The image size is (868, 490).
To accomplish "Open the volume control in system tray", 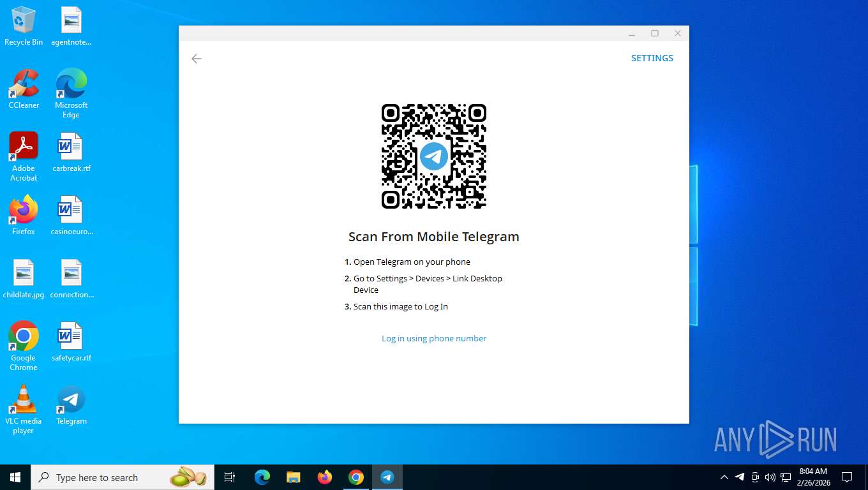I will [770, 477].
